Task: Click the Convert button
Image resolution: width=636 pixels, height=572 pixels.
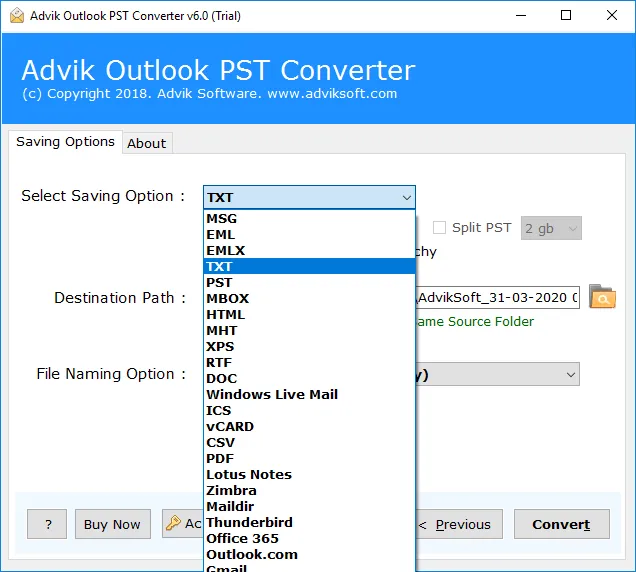Action: click(561, 524)
